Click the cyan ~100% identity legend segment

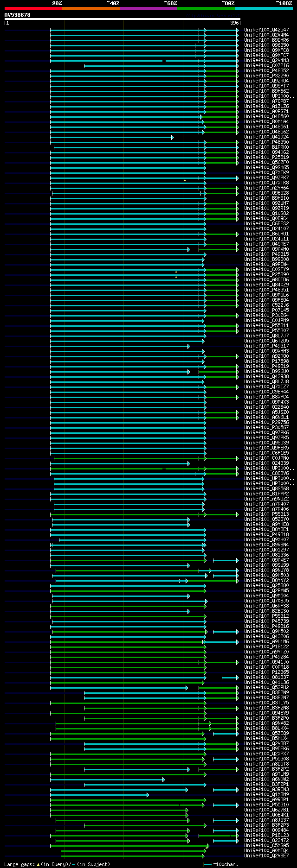click(x=263, y=8)
